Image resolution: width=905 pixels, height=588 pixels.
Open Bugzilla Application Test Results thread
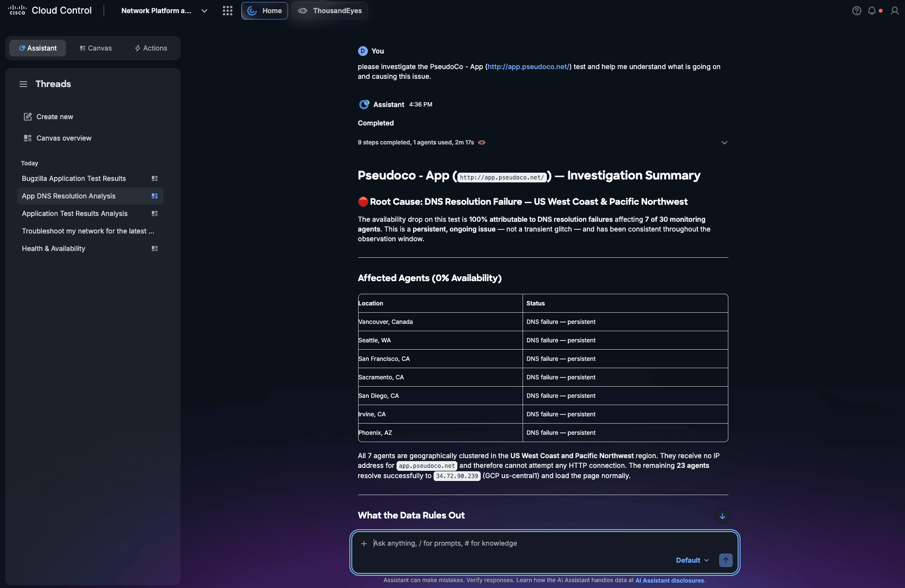coord(74,178)
